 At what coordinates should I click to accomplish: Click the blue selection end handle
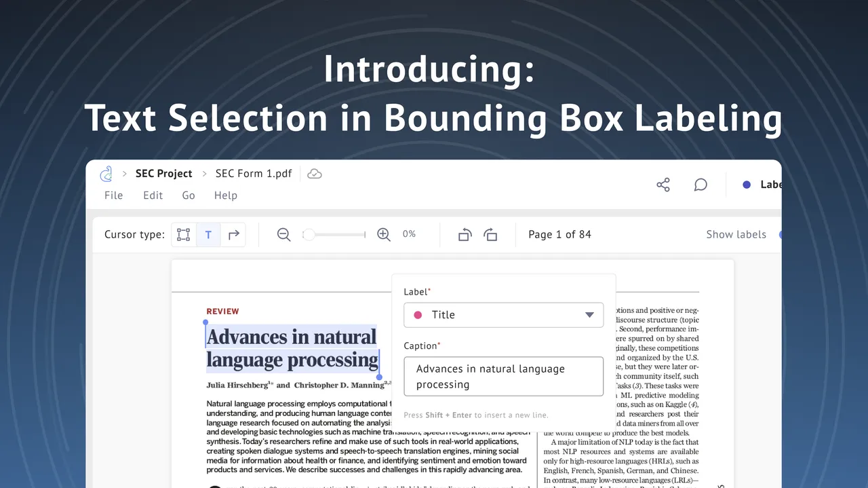[379, 377]
